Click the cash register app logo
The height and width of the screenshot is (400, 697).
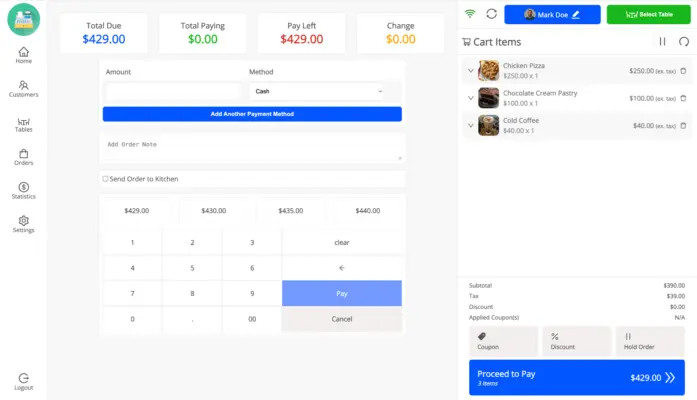point(24,19)
